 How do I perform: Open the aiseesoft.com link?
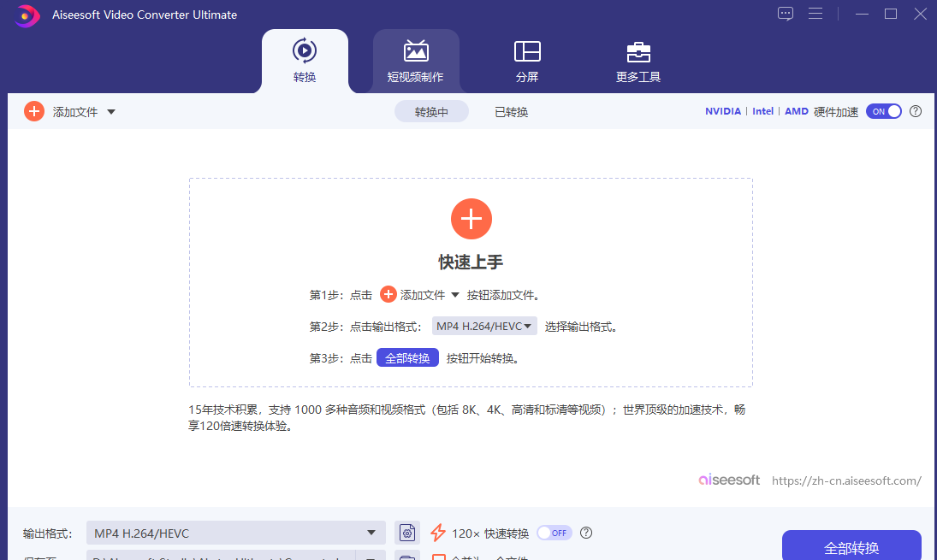[x=846, y=480]
